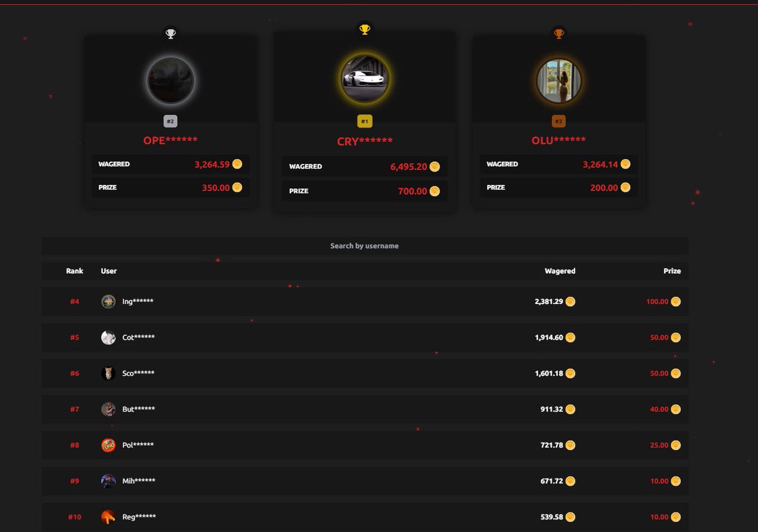Click the #3 rank badge
Image resolution: width=758 pixels, height=532 pixels.
pyautogui.click(x=558, y=121)
